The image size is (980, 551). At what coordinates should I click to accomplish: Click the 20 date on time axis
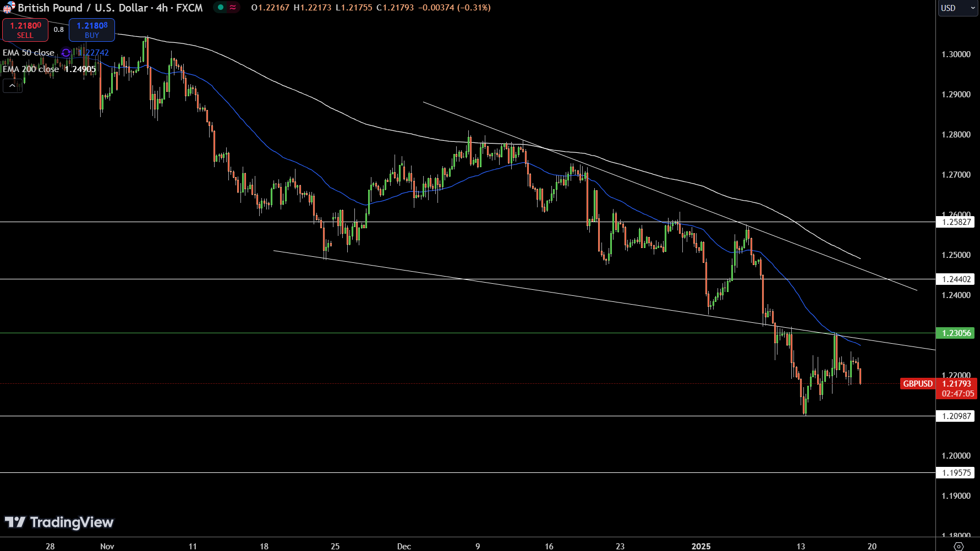coord(872,546)
